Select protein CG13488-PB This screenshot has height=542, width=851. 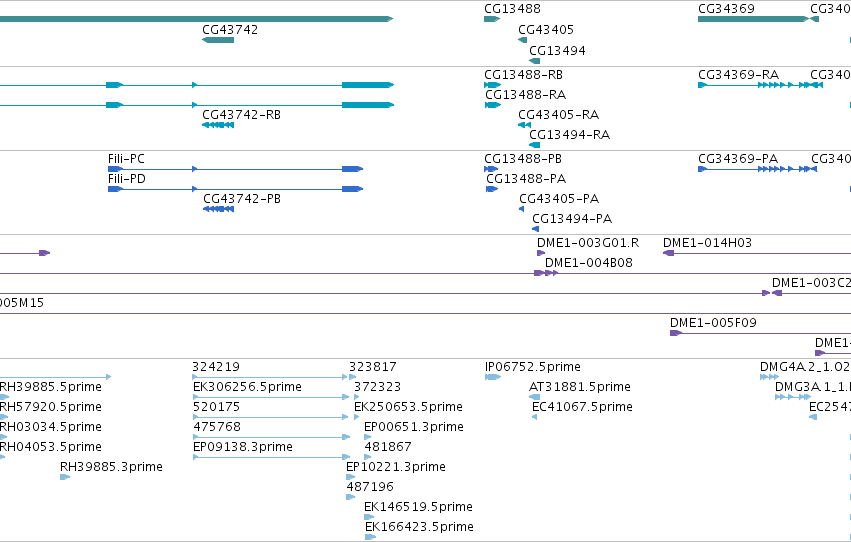(491, 169)
